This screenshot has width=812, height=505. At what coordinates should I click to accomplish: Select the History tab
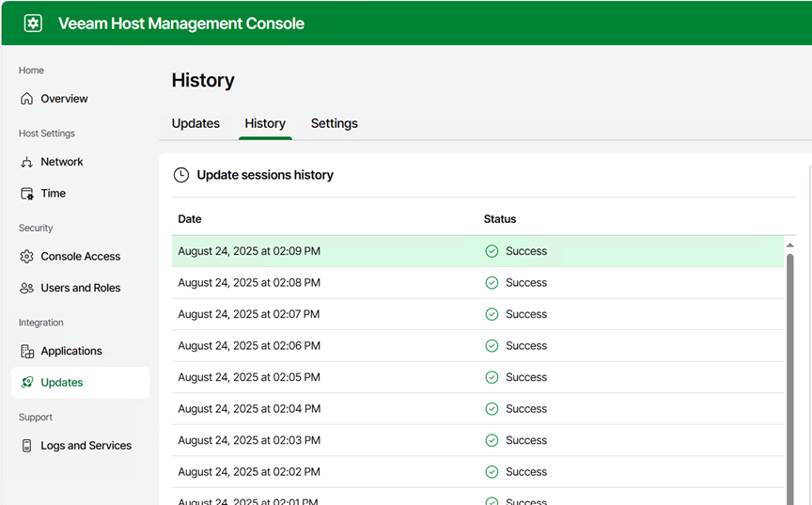pos(265,124)
